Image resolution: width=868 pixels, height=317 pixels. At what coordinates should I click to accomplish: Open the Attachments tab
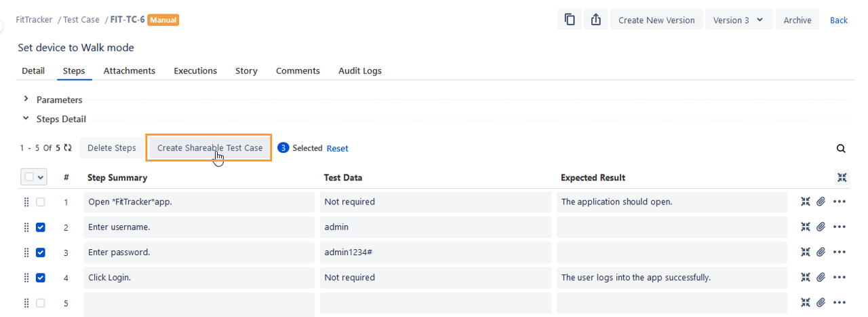point(130,71)
